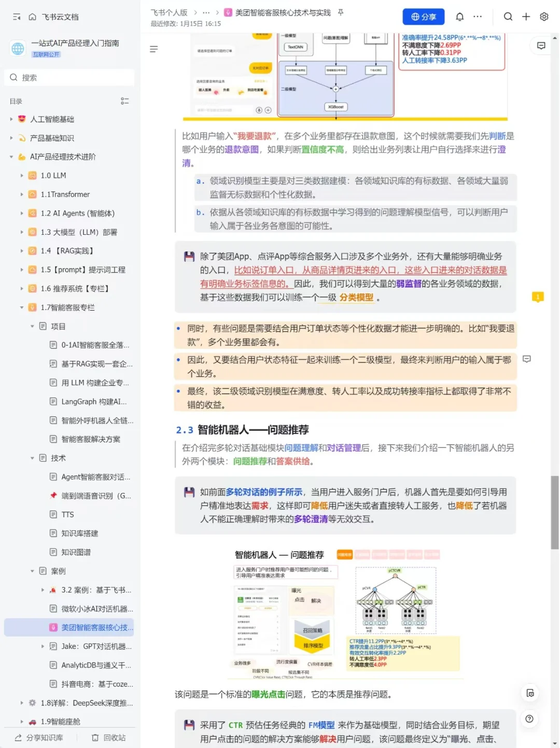
Task: Open the help question mark button
Action: 529,718
